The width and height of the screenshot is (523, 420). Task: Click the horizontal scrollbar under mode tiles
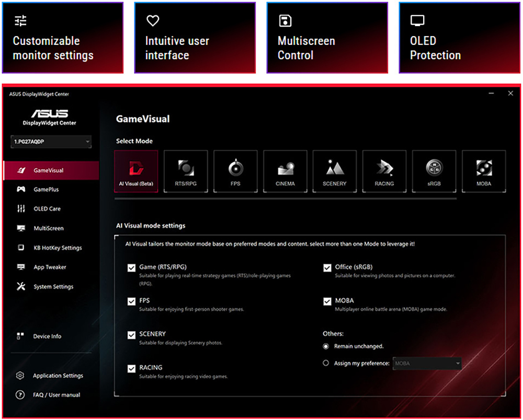click(285, 199)
